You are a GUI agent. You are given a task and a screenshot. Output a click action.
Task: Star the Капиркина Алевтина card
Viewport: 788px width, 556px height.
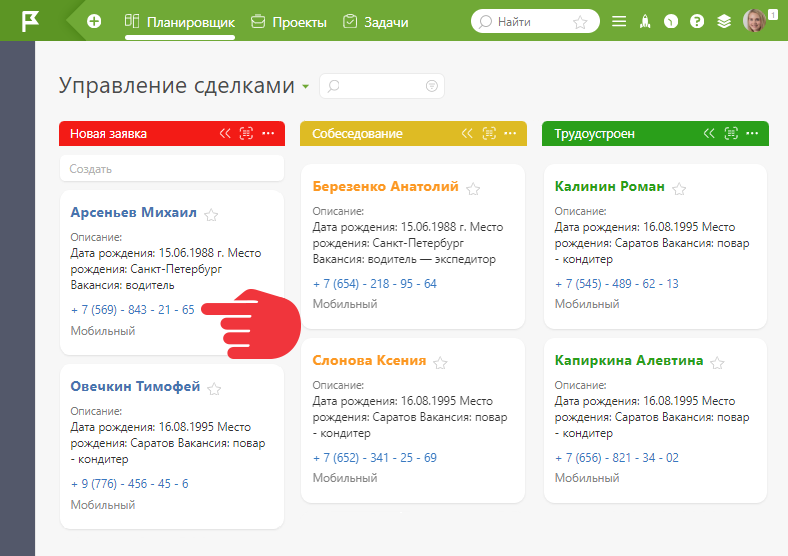pyautogui.click(x=717, y=363)
